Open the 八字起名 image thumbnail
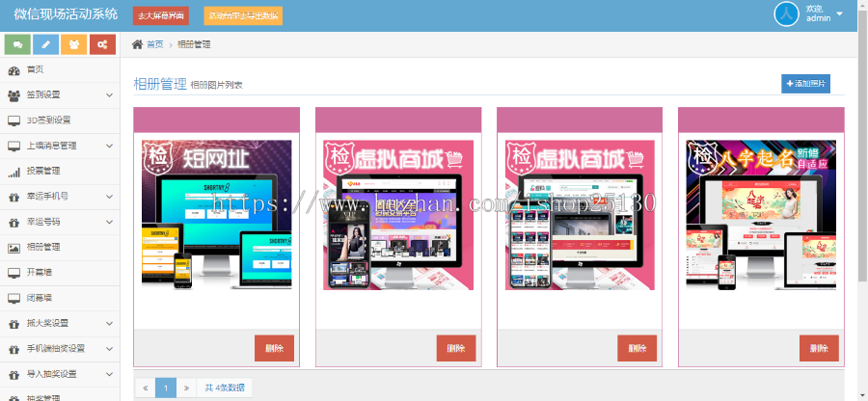This screenshot has width=868, height=401. 761,215
